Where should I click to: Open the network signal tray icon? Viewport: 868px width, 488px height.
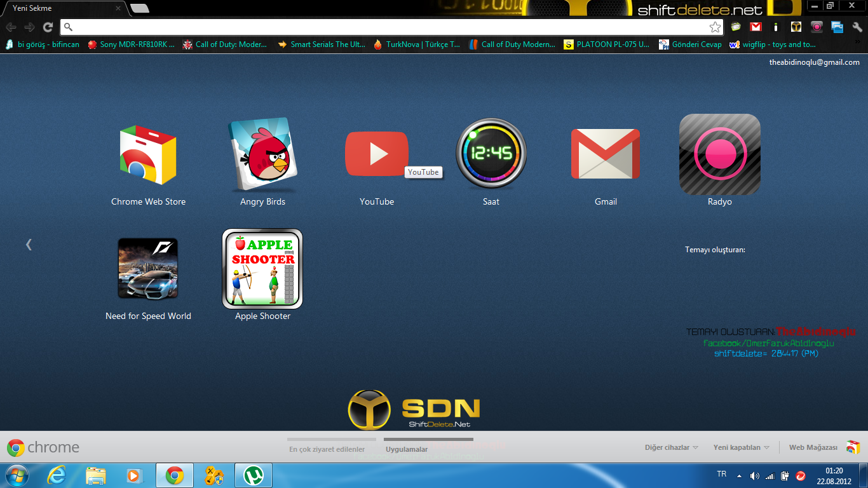click(x=770, y=475)
